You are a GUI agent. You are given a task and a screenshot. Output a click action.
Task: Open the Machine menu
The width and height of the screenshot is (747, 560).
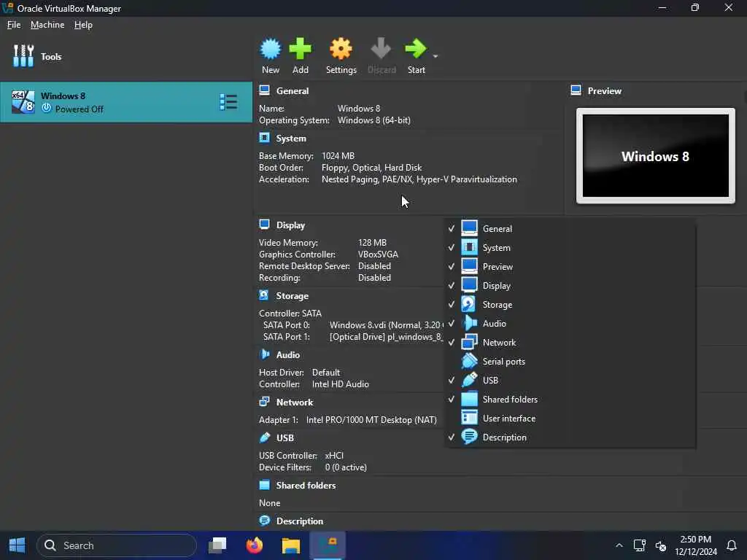[47, 25]
